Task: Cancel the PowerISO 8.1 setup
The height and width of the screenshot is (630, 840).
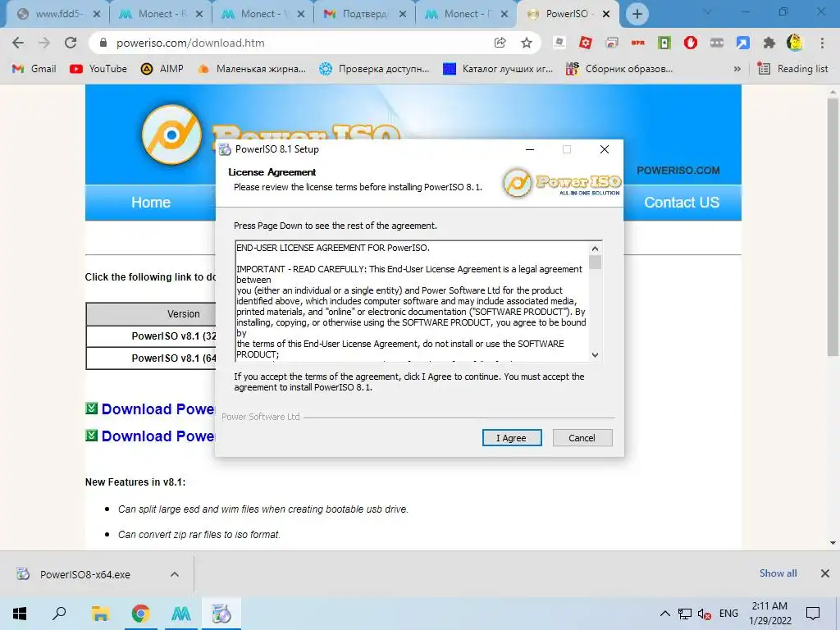Action: point(582,438)
